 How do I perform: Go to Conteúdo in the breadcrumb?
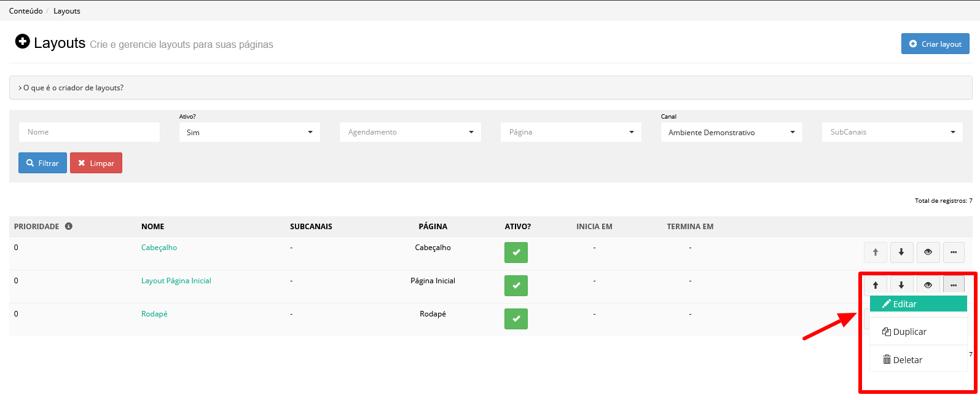coord(26,11)
